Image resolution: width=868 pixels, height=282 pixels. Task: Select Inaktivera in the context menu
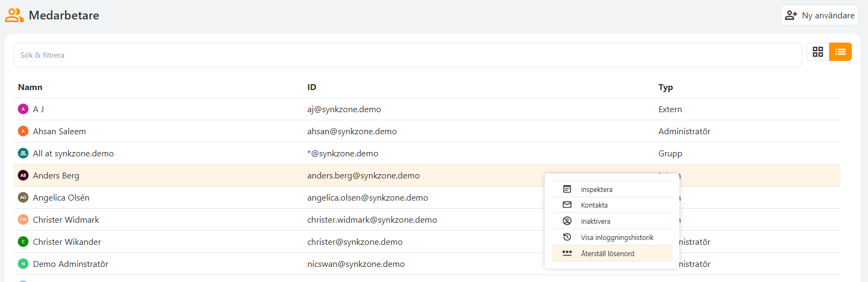(612, 221)
